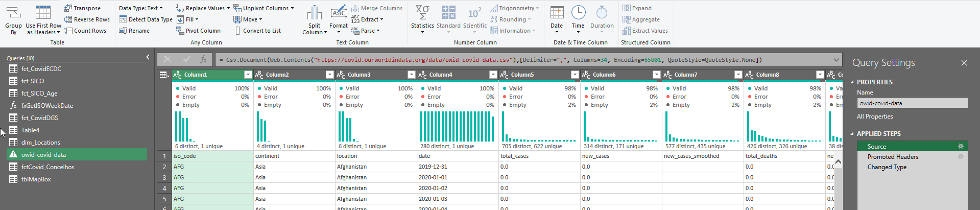Change Column1 data type via ABC icon
The height and width of the screenshot is (210, 980).
pyautogui.click(x=178, y=75)
